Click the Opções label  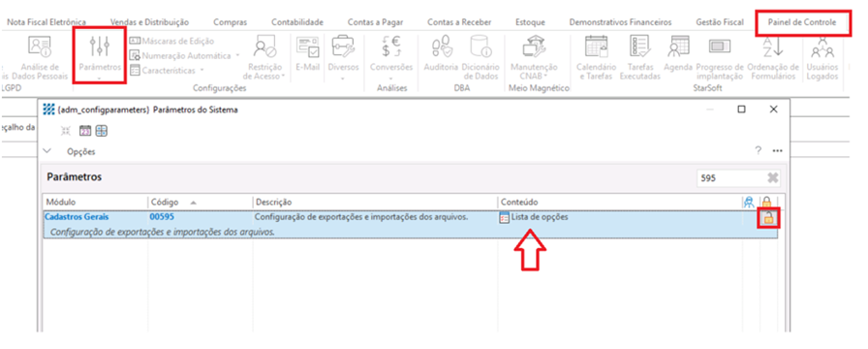click(80, 151)
